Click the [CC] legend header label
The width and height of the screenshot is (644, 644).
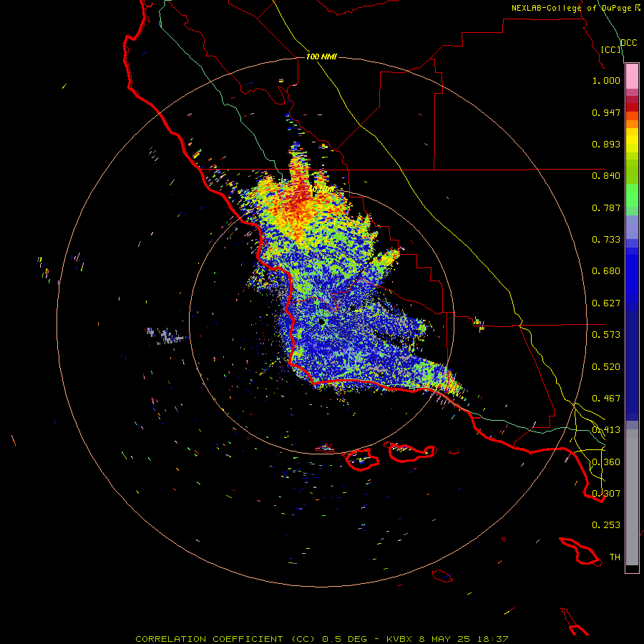(611, 49)
